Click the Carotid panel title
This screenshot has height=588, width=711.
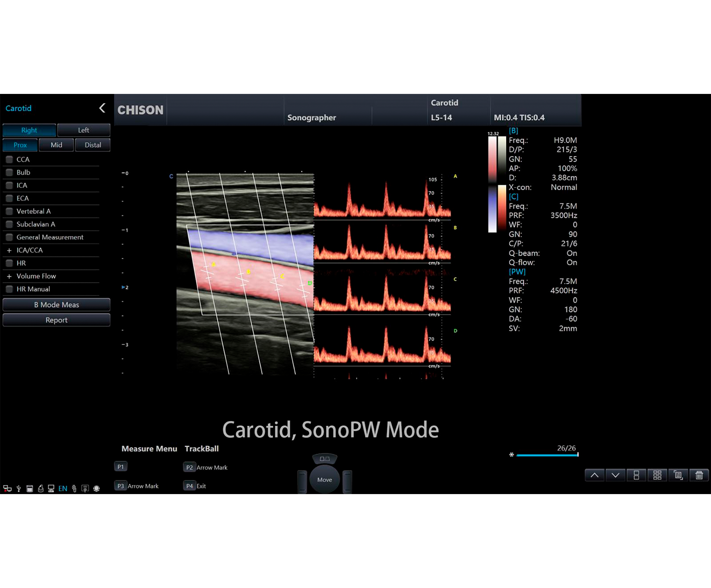(x=18, y=108)
